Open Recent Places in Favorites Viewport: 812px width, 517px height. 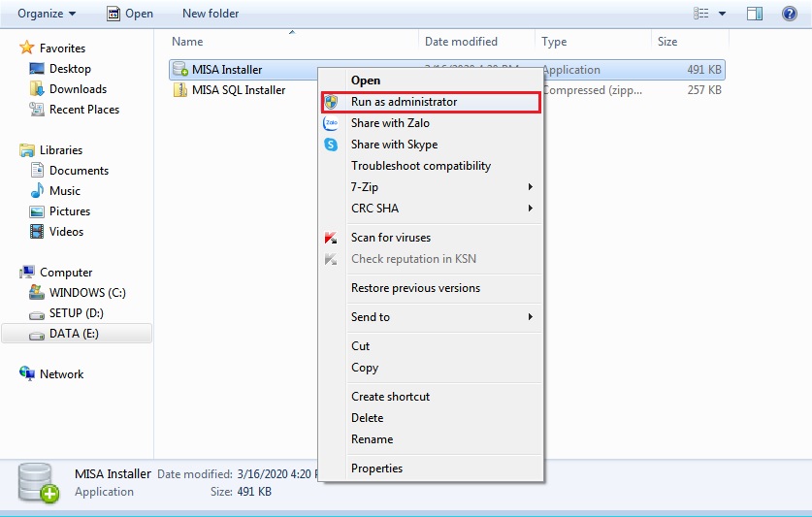[83, 110]
